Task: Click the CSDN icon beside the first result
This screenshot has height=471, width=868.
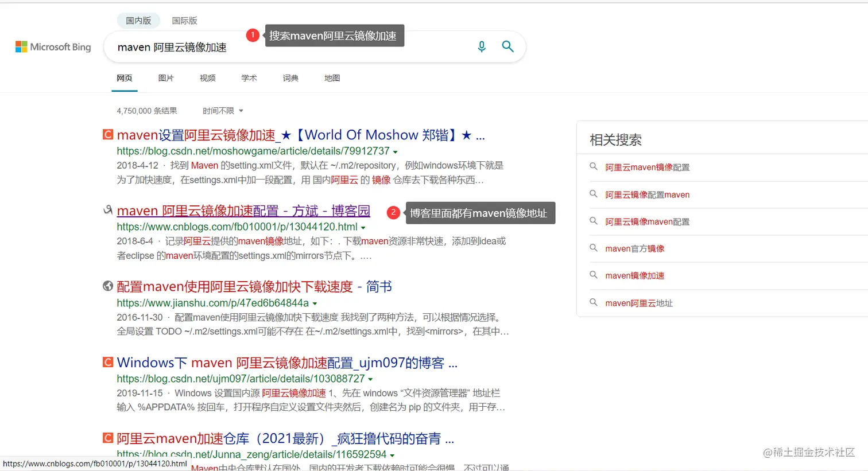Action: [x=107, y=134]
